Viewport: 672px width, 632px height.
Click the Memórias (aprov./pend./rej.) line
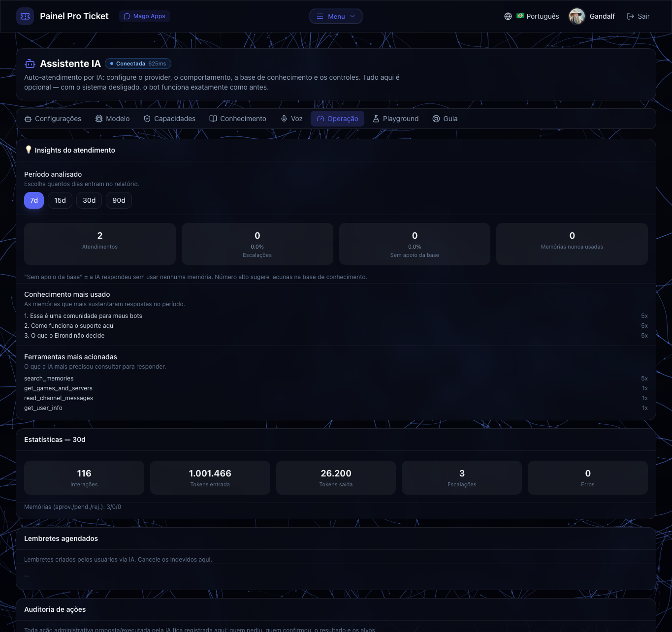click(73, 507)
